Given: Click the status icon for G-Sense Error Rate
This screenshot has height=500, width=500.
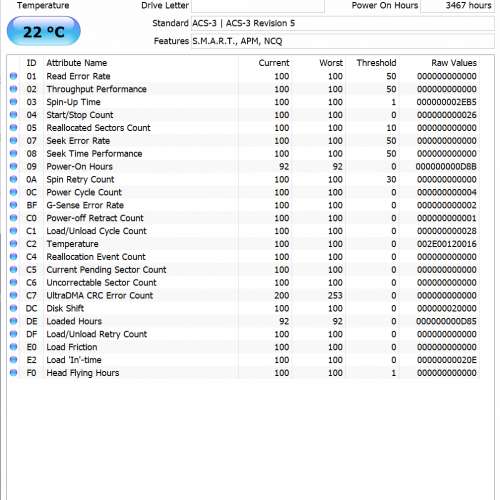Looking at the screenshot, I should (x=13, y=205).
